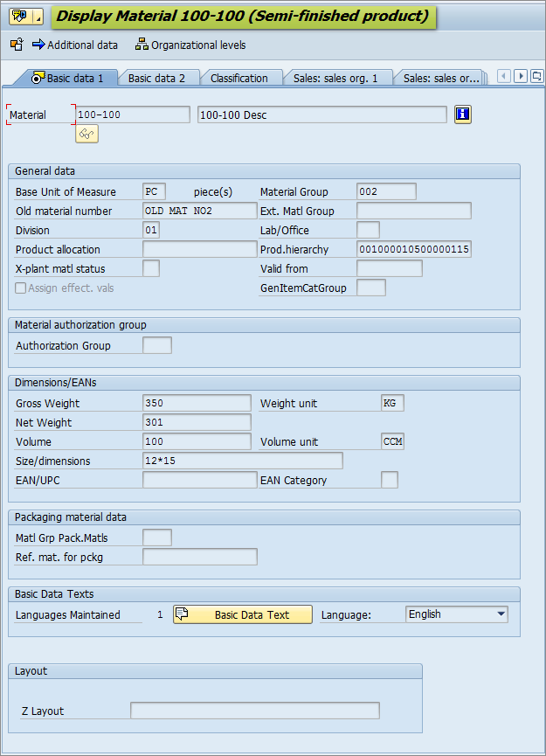This screenshot has width=546, height=756.
Task: Click the material change-history icon below Material field
Action: 86,134
